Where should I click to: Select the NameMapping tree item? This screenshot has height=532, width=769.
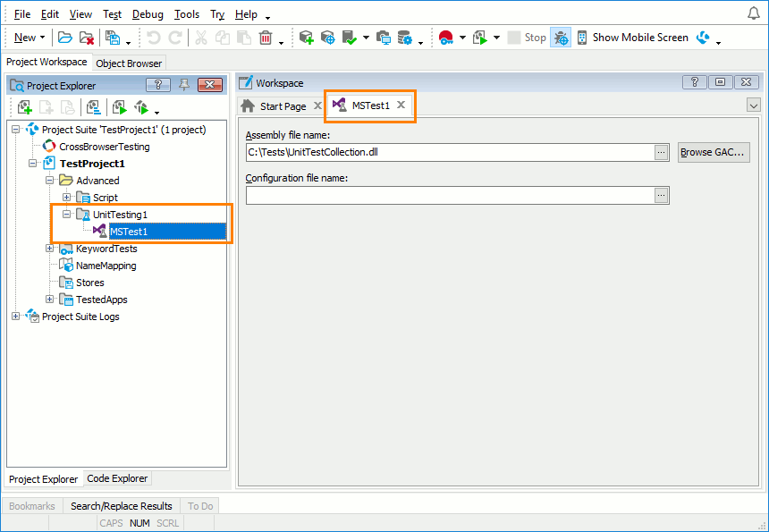106,266
